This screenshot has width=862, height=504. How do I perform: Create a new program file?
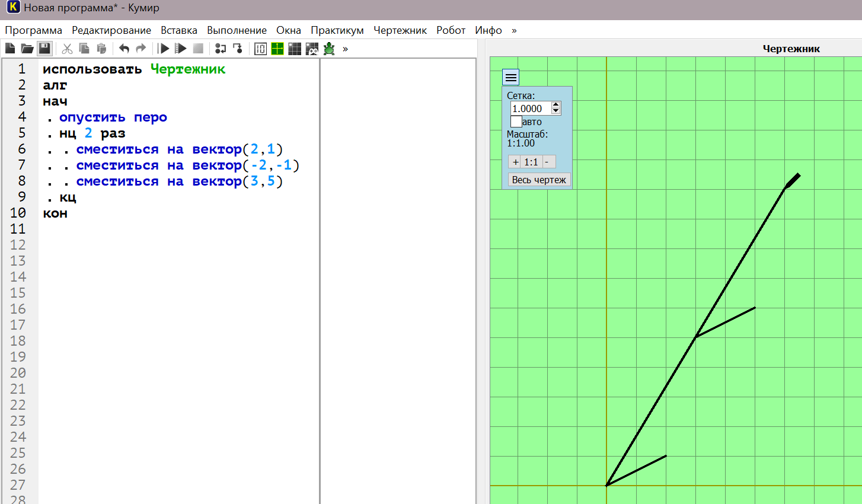[x=10, y=49]
